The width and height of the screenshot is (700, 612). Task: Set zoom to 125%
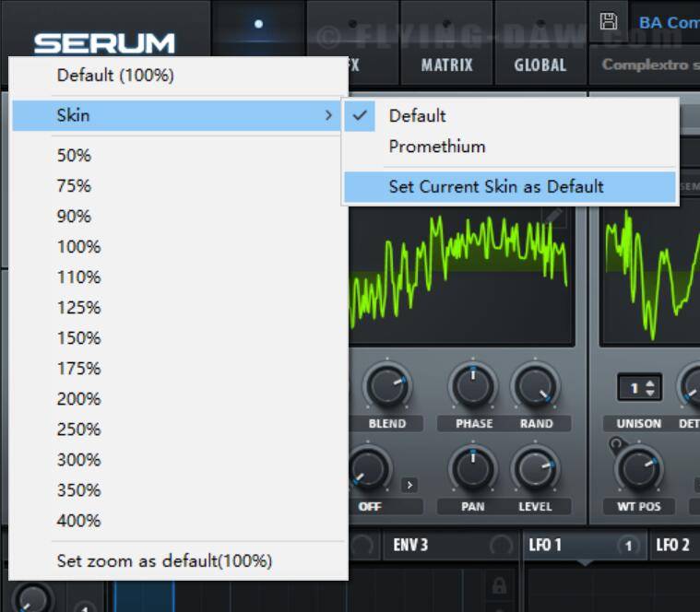pyautogui.click(x=178, y=307)
